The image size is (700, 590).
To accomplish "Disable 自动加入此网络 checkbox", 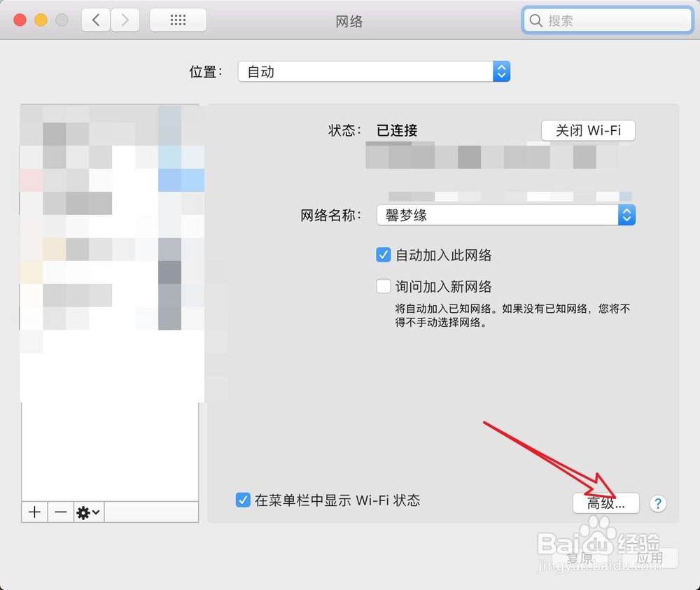I will click(x=383, y=255).
